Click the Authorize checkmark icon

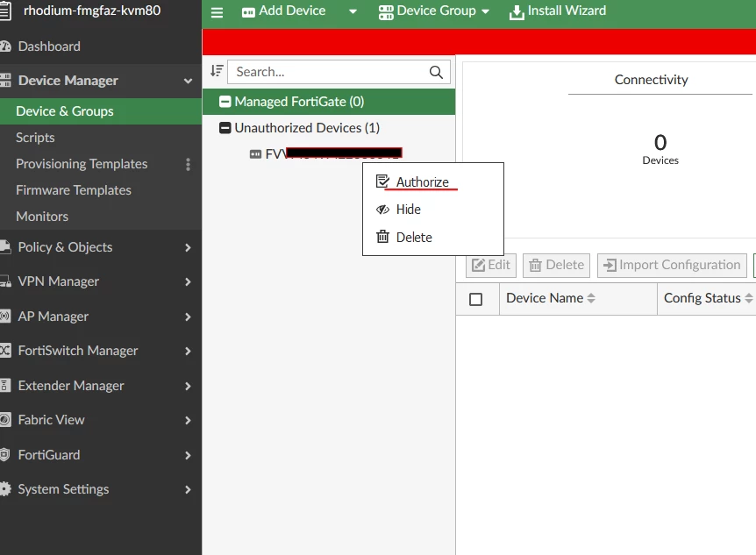tap(382, 181)
